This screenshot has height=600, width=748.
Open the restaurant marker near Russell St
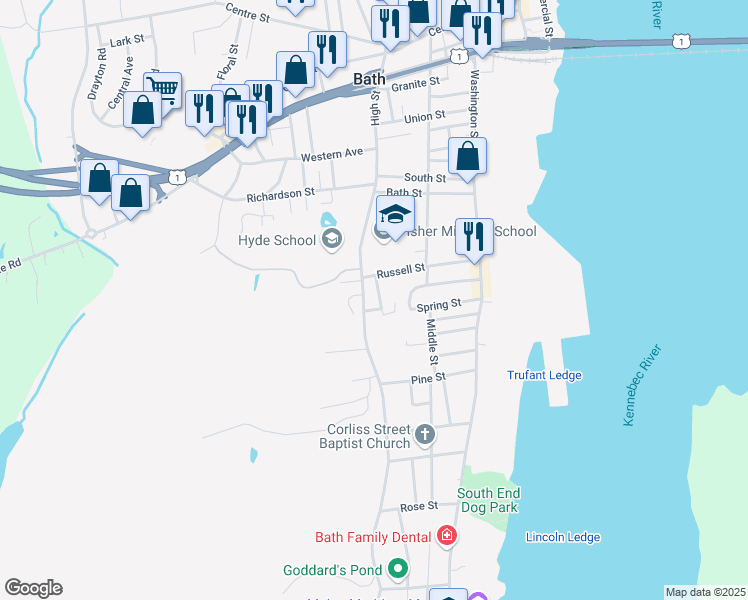click(x=474, y=236)
